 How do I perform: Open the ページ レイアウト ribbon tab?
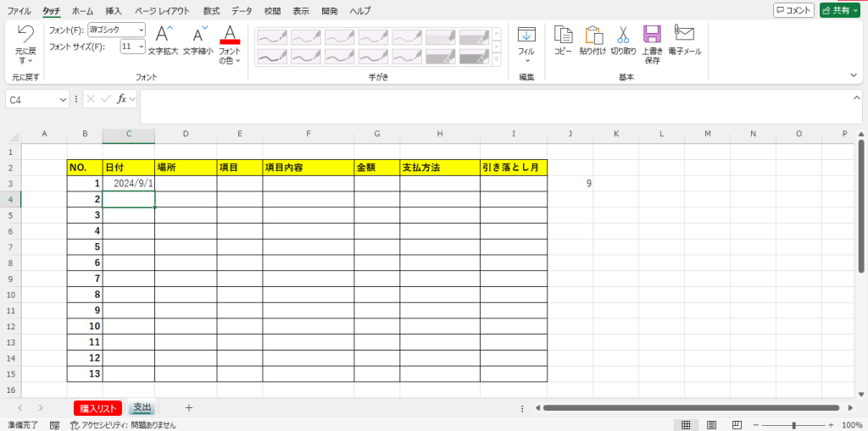coord(162,11)
